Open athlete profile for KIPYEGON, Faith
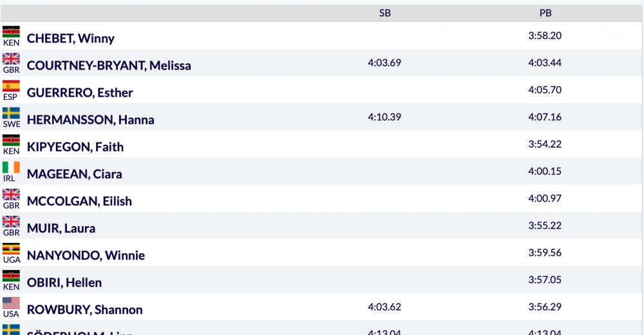Screen dimensions: 644x335 click(75, 147)
